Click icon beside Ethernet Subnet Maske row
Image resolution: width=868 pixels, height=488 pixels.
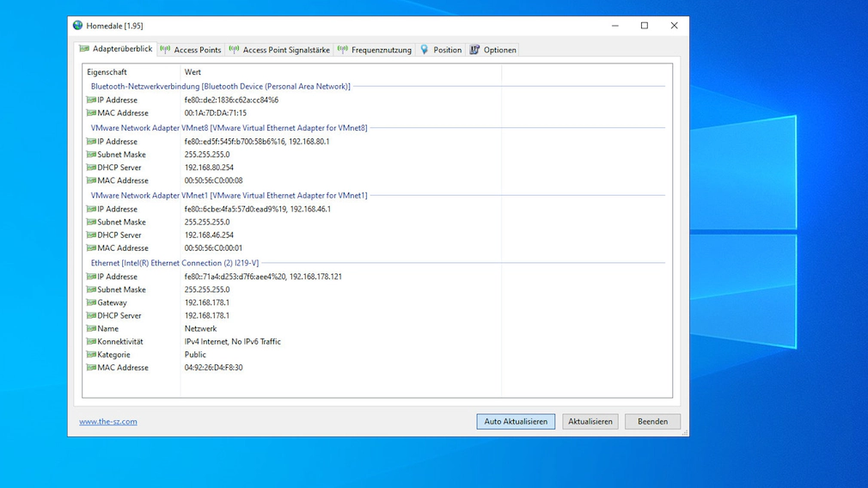pos(91,290)
